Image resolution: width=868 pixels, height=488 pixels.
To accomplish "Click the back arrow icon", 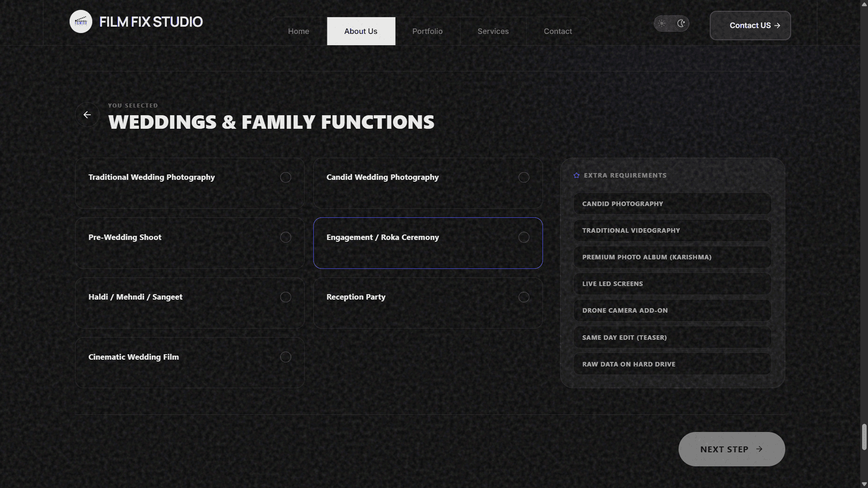I will point(87,115).
